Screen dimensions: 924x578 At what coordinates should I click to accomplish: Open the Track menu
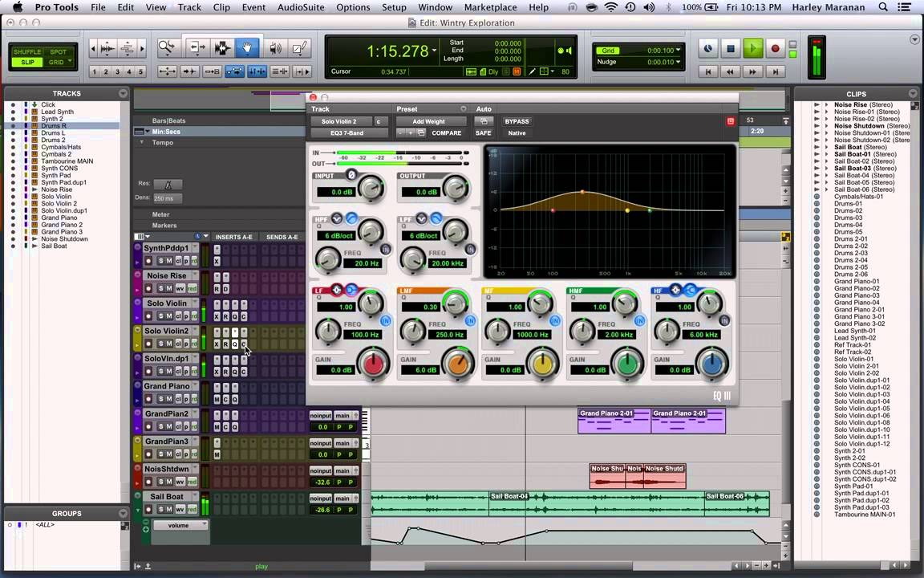point(189,7)
